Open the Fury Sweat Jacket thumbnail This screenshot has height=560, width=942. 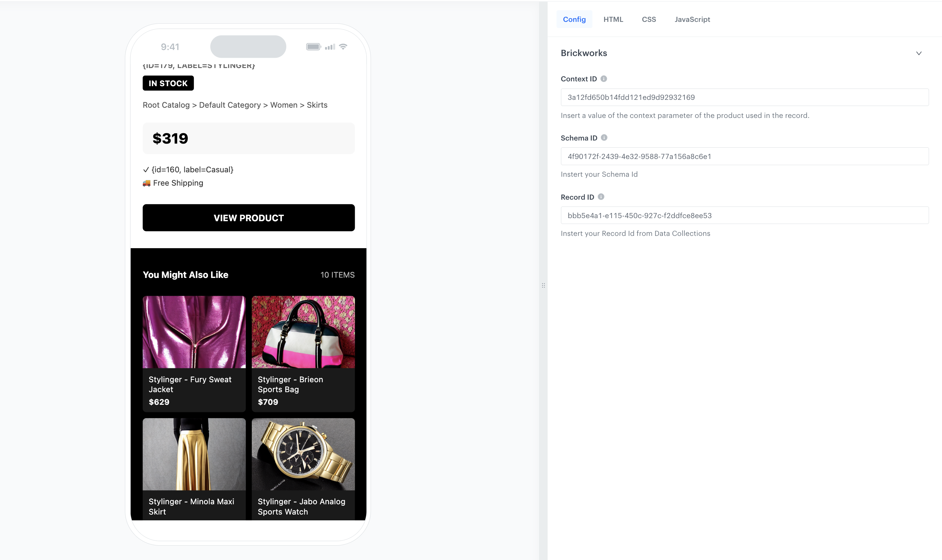click(194, 332)
